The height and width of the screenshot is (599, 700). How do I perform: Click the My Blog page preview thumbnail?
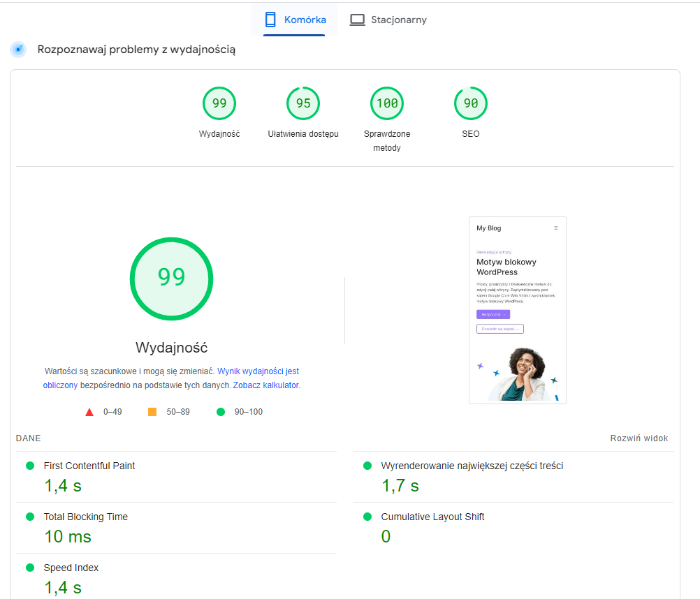(x=517, y=310)
